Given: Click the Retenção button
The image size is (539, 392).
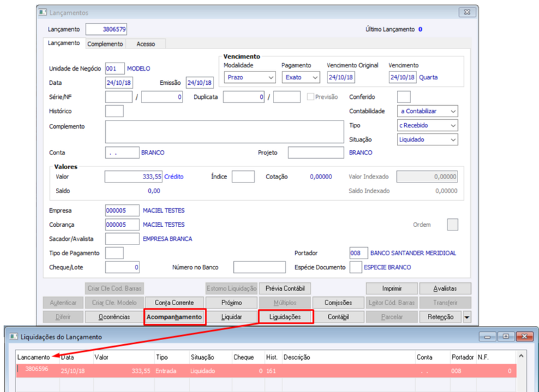Looking at the screenshot, I should [x=441, y=317].
